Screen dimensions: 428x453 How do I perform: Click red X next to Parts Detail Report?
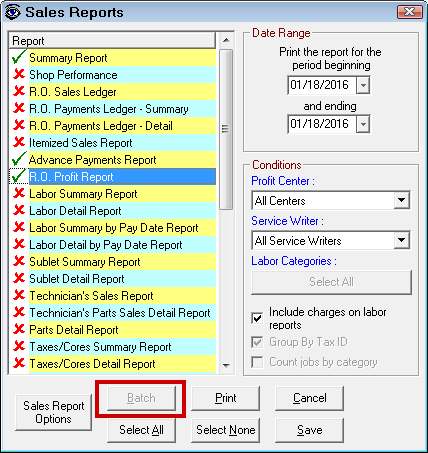tap(19, 329)
